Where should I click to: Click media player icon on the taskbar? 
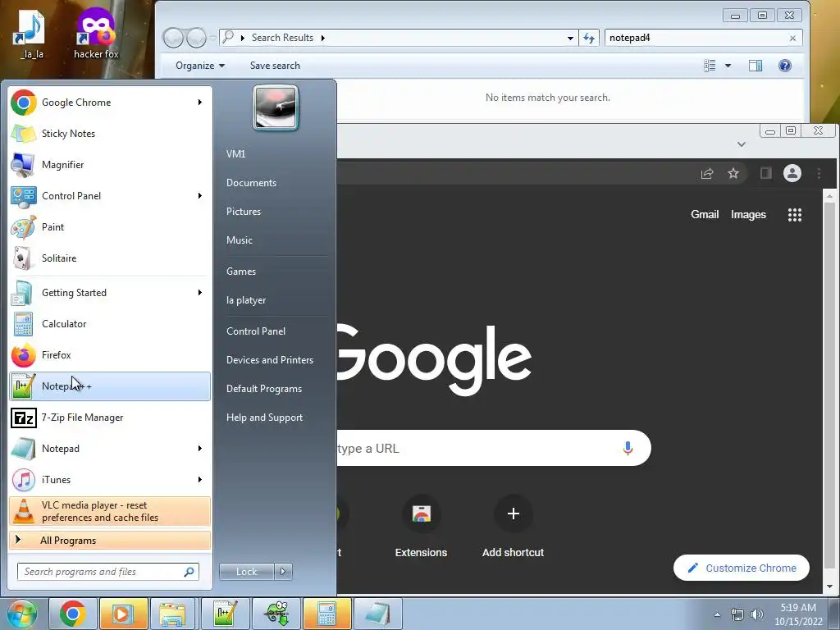[123, 614]
